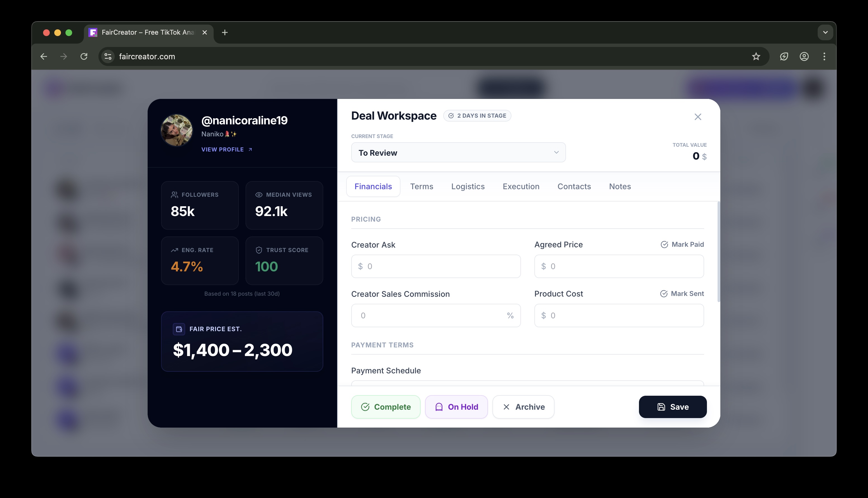The height and width of the screenshot is (498, 868).
Task: Click the trend arrow icon beside Eng. Rate
Action: coord(174,250)
